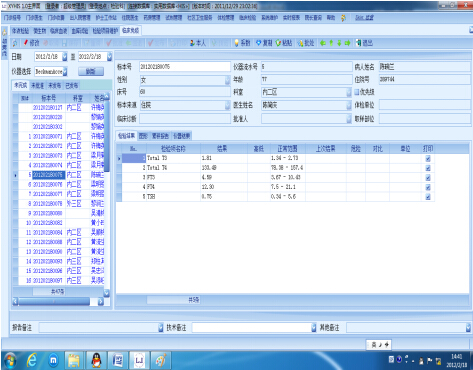Viewport: 473px width, 370px height.
Task: Open the start date dropdown picker
Action: click(65, 57)
